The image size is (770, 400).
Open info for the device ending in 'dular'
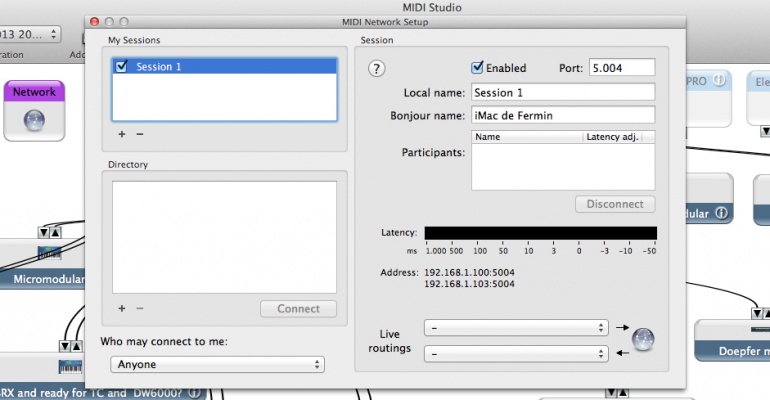click(x=721, y=213)
